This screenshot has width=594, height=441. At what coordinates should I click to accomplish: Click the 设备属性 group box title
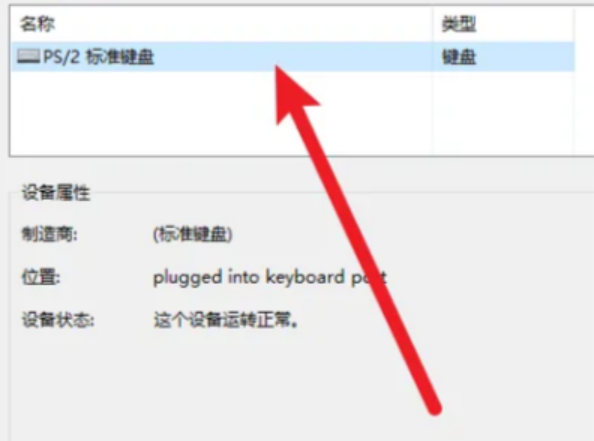click(56, 193)
